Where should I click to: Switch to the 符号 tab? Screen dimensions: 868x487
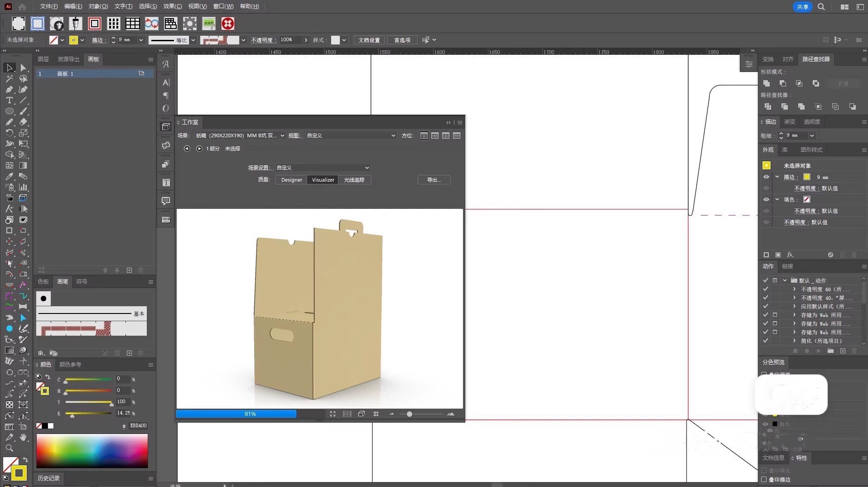pos(82,282)
